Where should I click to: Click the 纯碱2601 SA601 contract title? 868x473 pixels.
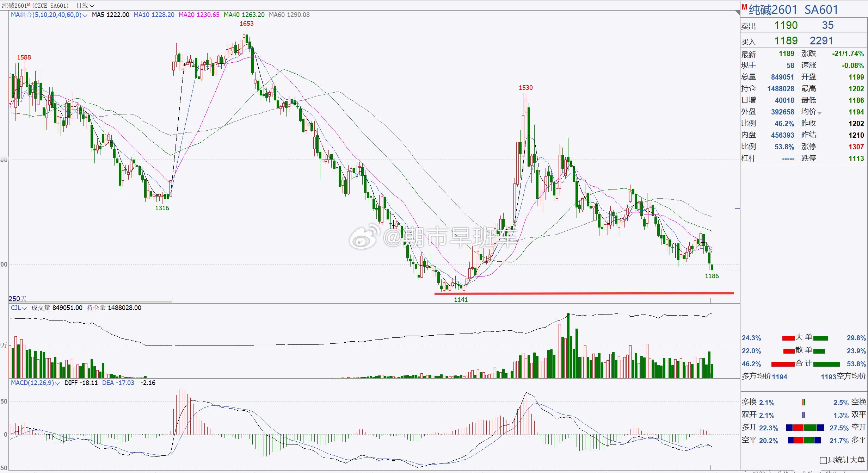[793, 10]
